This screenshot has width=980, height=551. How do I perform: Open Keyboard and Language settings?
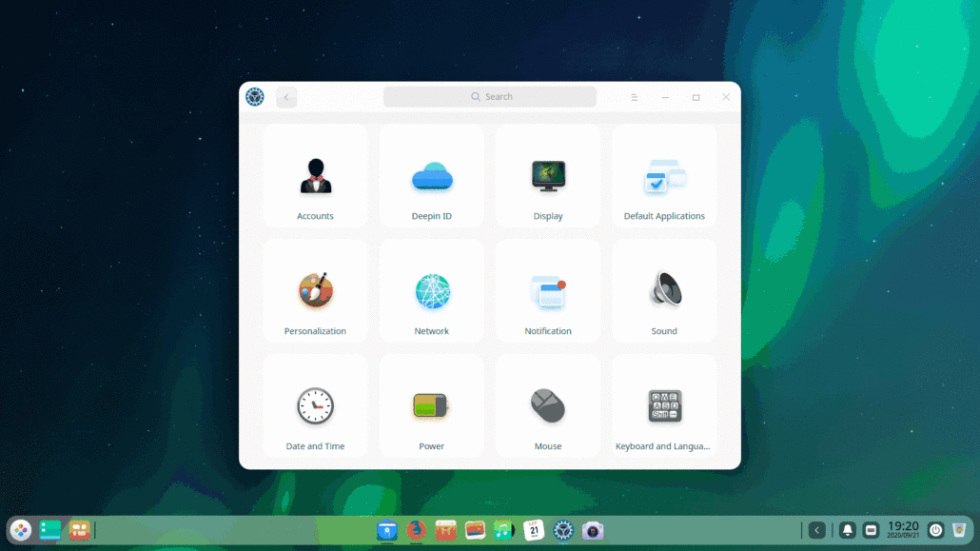click(664, 407)
